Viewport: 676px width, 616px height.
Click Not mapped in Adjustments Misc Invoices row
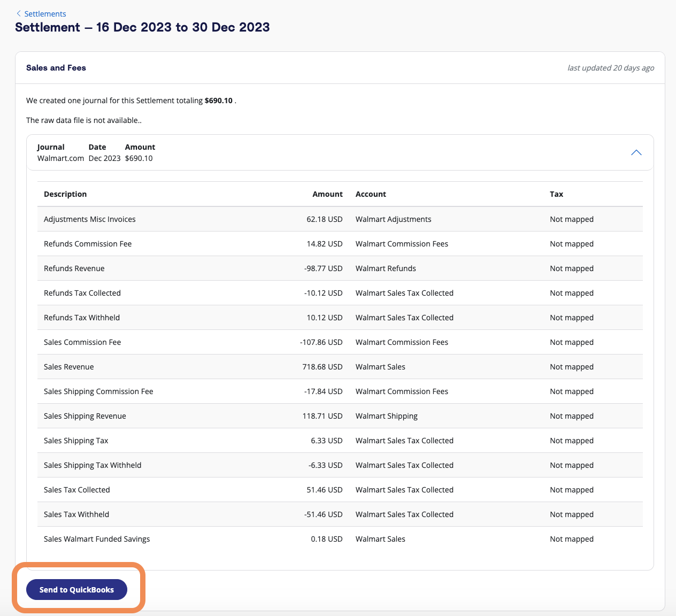coord(572,219)
